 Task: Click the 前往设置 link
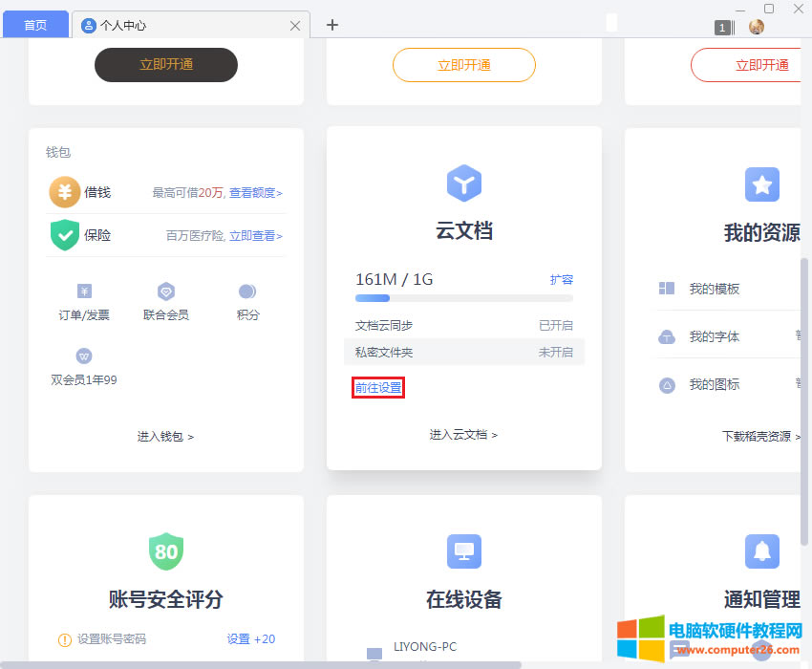click(378, 388)
